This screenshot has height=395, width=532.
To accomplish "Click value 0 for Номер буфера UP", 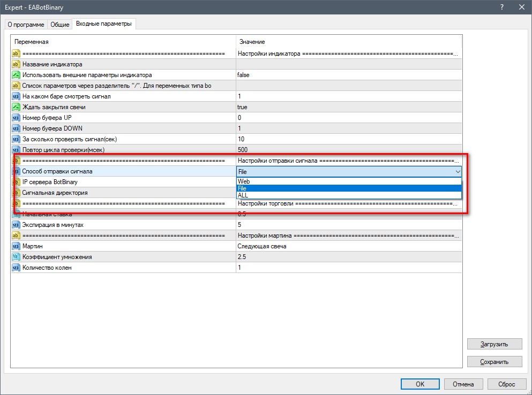I will point(239,118).
